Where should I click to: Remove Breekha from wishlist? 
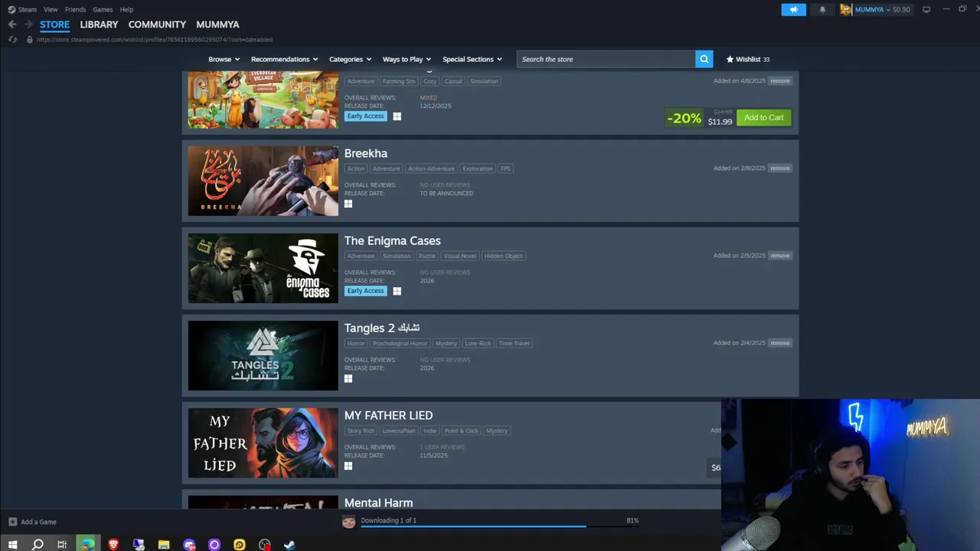(x=779, y=168)
